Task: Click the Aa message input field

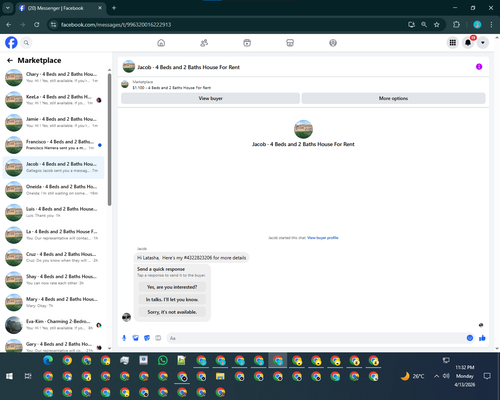Action: point(316,338)
